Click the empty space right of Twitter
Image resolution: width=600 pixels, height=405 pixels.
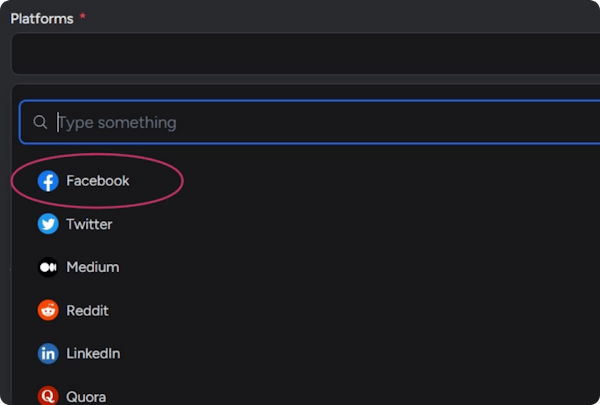[x=350, y=224]
